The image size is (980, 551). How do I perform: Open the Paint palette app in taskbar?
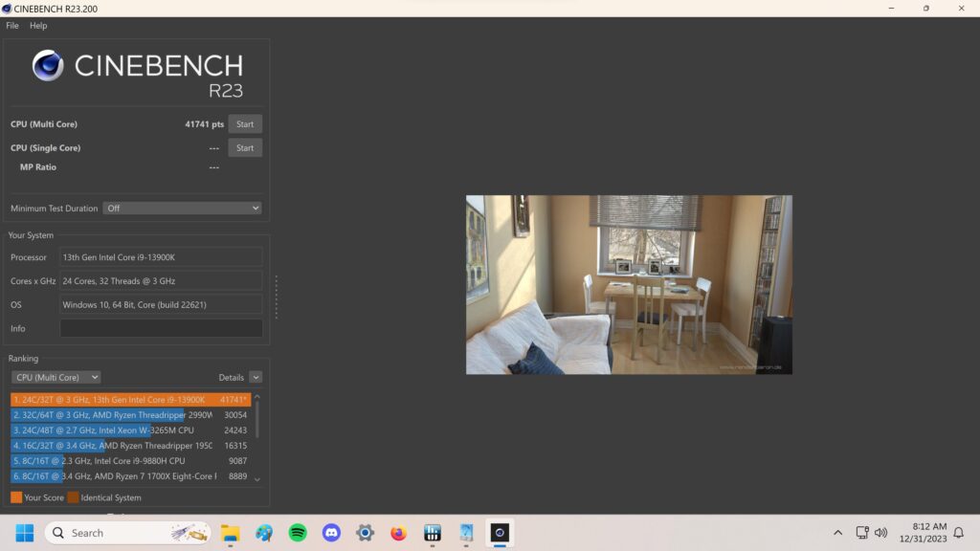coord(264,533)
